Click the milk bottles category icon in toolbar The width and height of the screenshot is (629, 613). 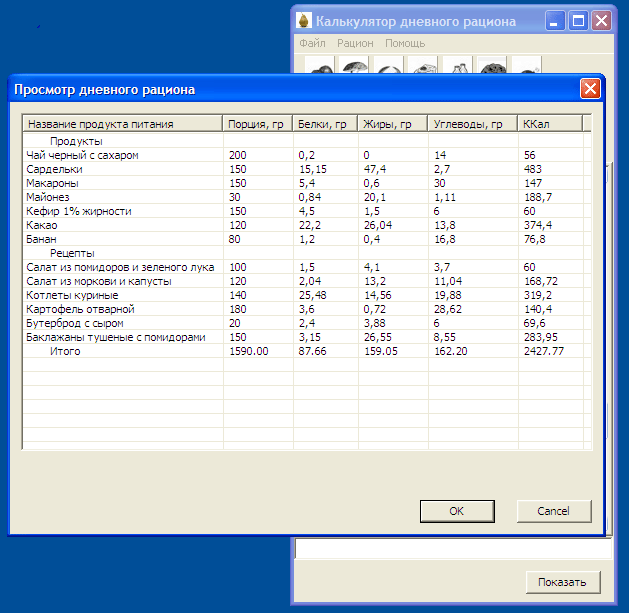(x=458, y=65)
